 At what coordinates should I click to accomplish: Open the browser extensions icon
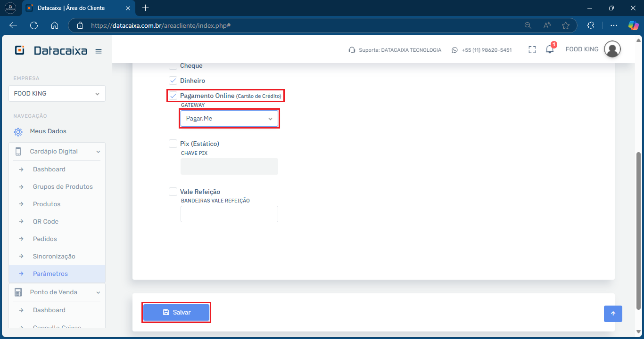[591, 25]
